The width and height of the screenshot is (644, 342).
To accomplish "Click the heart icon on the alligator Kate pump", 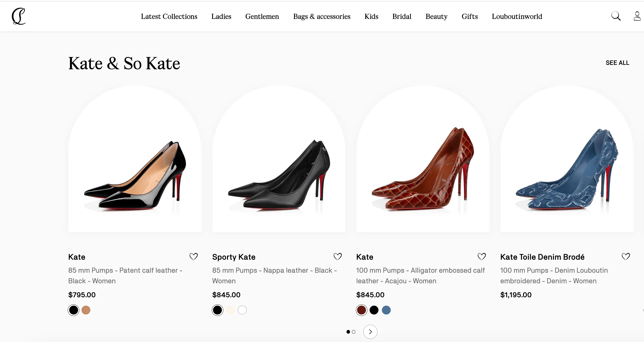I will point(482,256).
